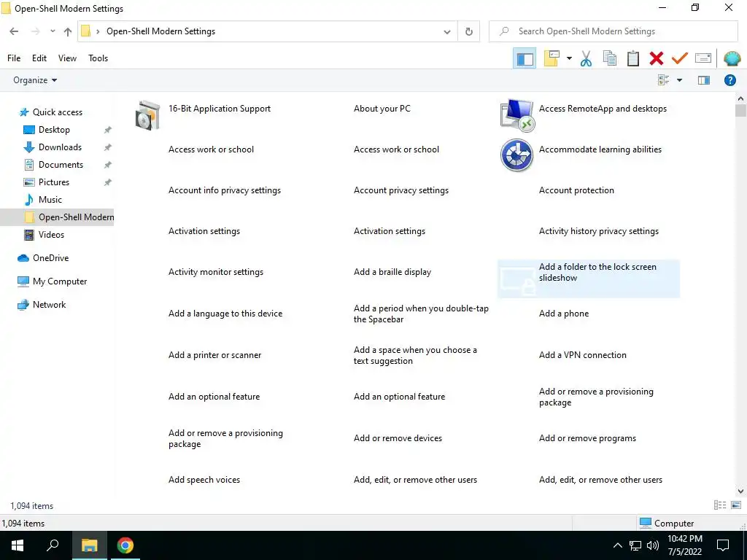Viewport: 747px width, 560px height.
Task: Expand the Folder Options dropdown arrow
Action: point(569,58)
